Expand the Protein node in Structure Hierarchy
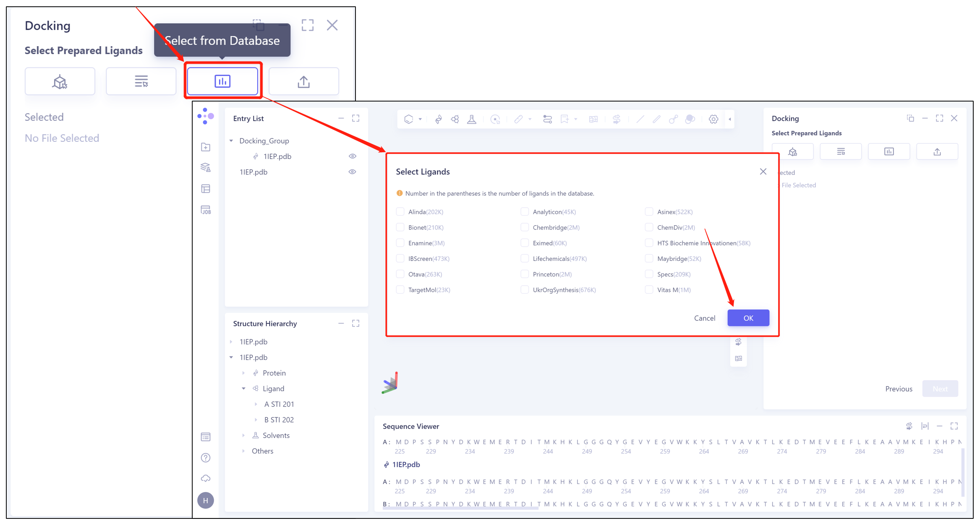This screenshot has width=980, height=526. click(244, 372)
